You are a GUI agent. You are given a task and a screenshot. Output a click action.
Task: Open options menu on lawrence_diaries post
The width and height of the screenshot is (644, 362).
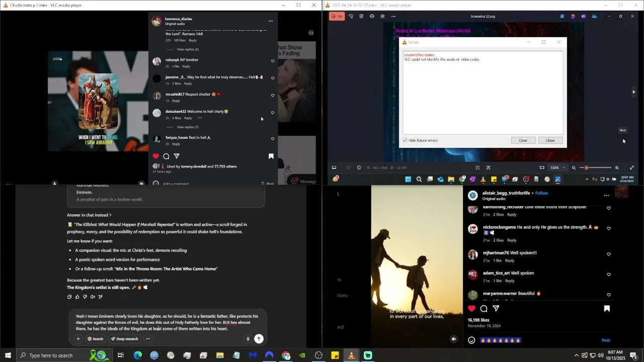tap(270, 21)
